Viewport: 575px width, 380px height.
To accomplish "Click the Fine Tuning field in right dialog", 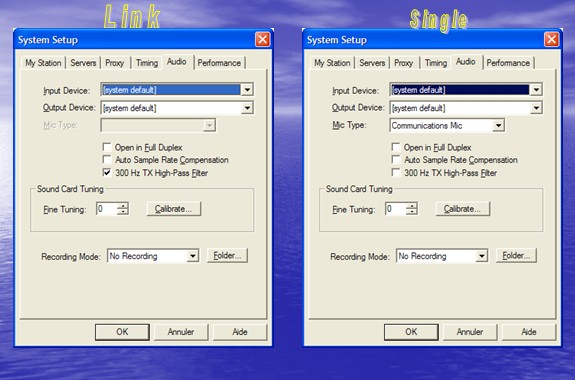I will [396, 209].
